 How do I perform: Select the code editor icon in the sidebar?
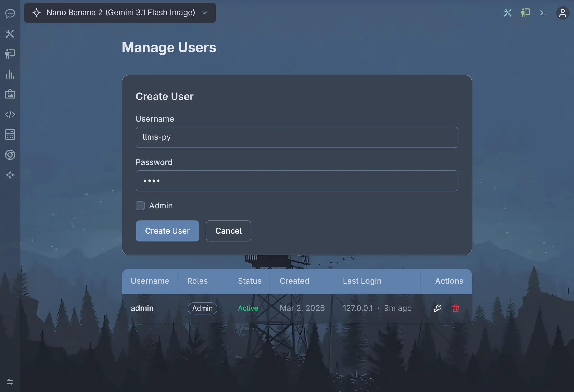pos(10,114)
